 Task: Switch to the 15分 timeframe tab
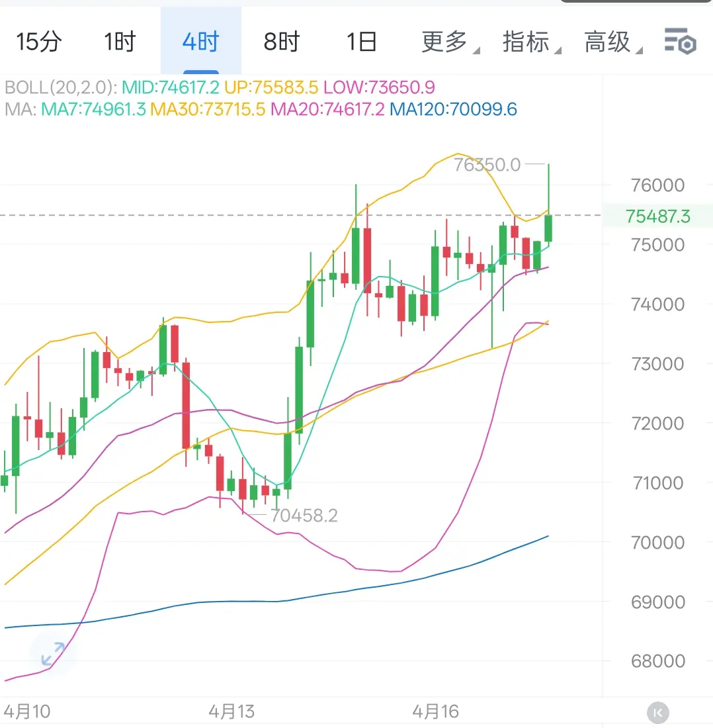click(x=39, y=42)
